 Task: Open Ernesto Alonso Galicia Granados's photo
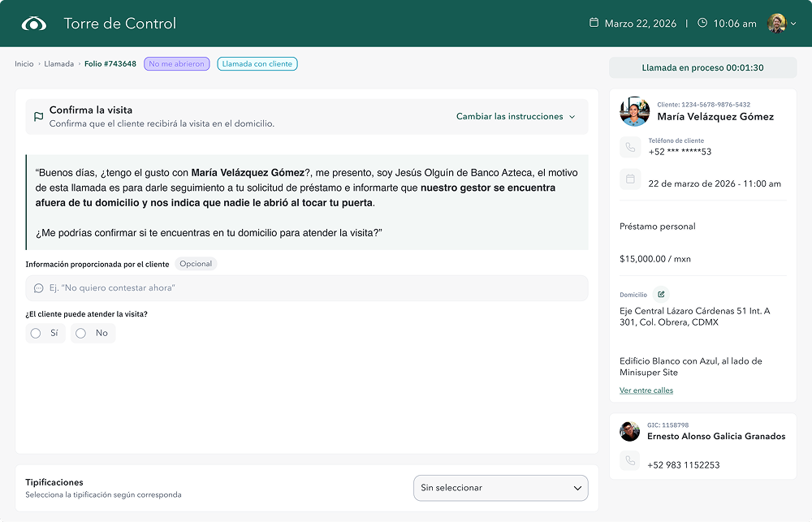pos(630,431)
